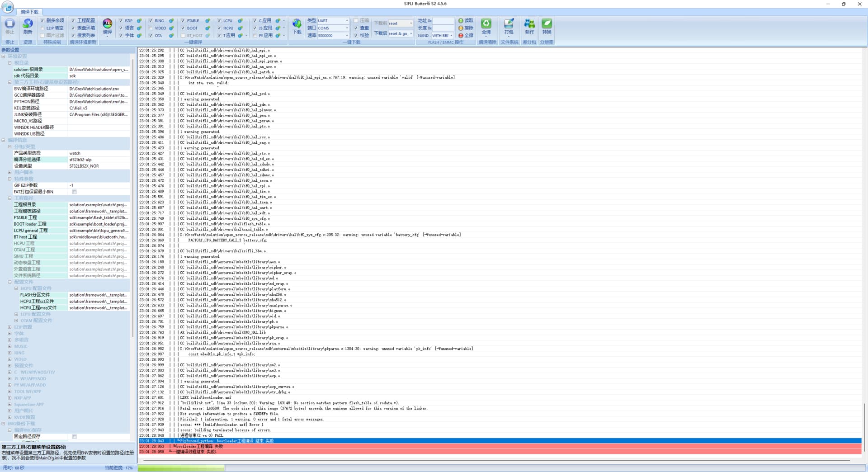Select the 编译下载 ribbon tab

pyautogui.click(x=29, y=12)
